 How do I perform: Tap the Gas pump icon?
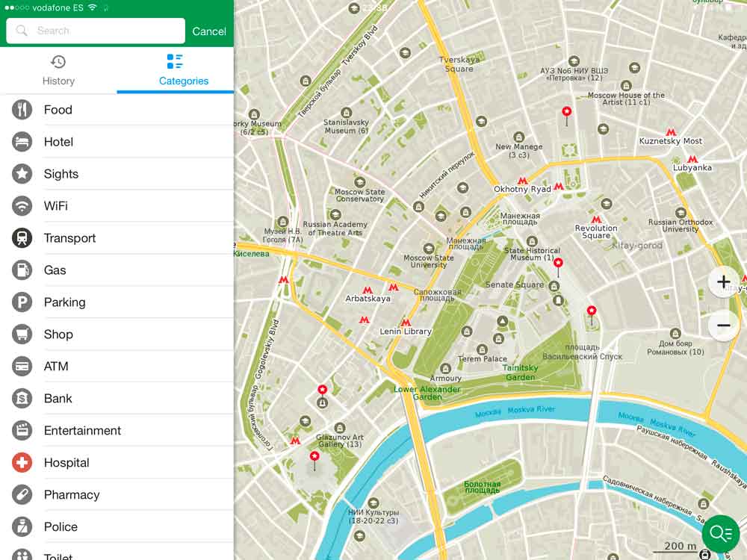(22, 270)
